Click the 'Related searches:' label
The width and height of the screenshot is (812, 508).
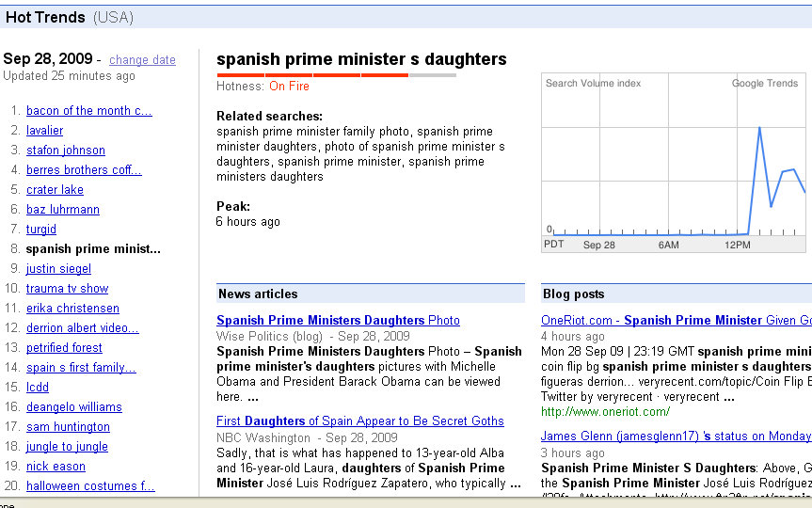[269, 117]
